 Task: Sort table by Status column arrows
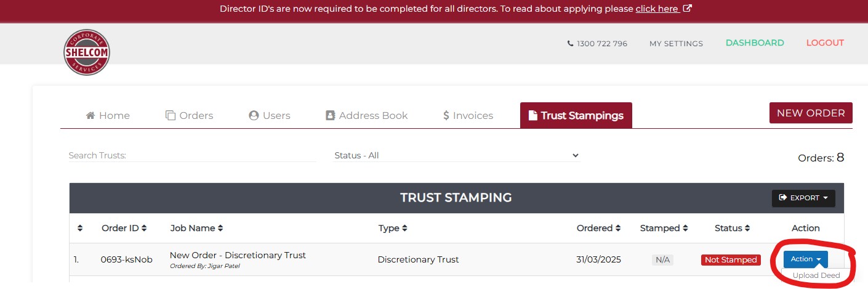(747, 228)
